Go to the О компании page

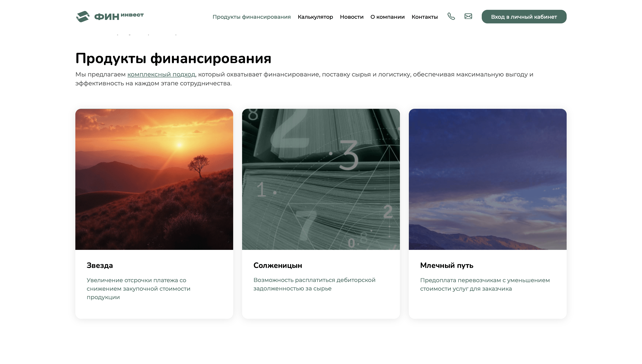pos(387,17)
